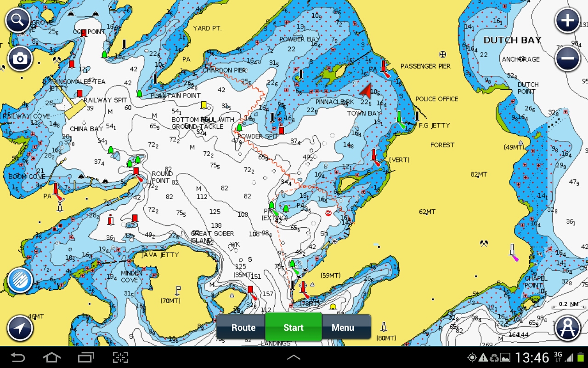The image size is (588, 368).
Task: Select the Dutch Bay label on chart
Action: click(512, 40)
